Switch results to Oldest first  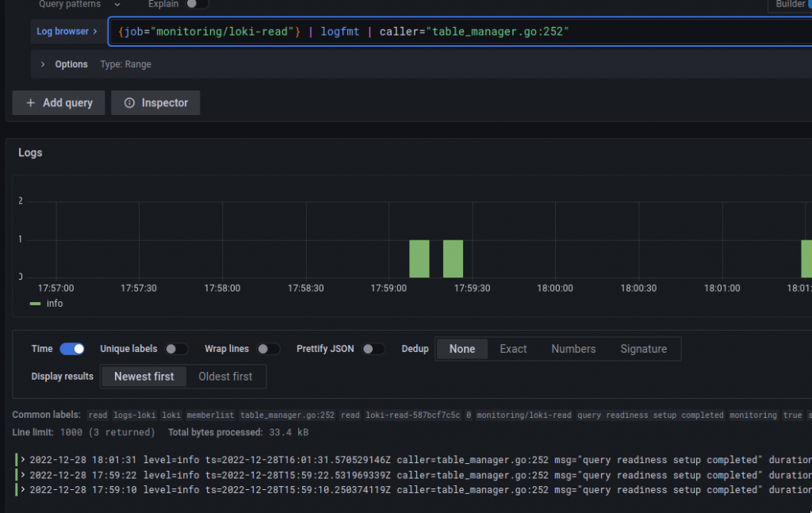click(226, 376)
